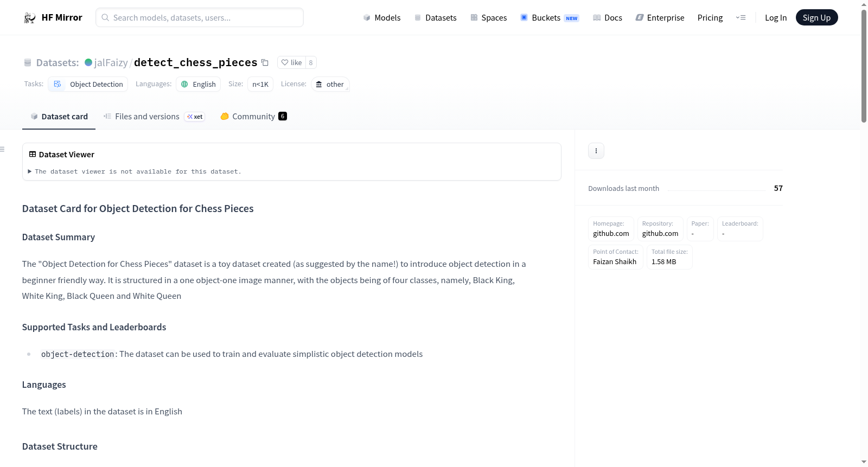The height and width of the screenshot is (467, 868).
Task: Click the Downloads last month value 57
Action: pyautogui.click(x=778, y=188)
